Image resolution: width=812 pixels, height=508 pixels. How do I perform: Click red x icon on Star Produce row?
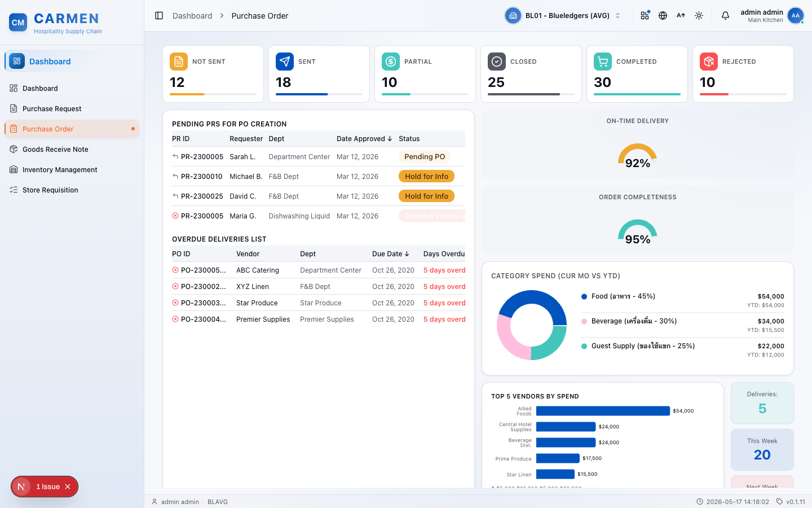(175, 303)
